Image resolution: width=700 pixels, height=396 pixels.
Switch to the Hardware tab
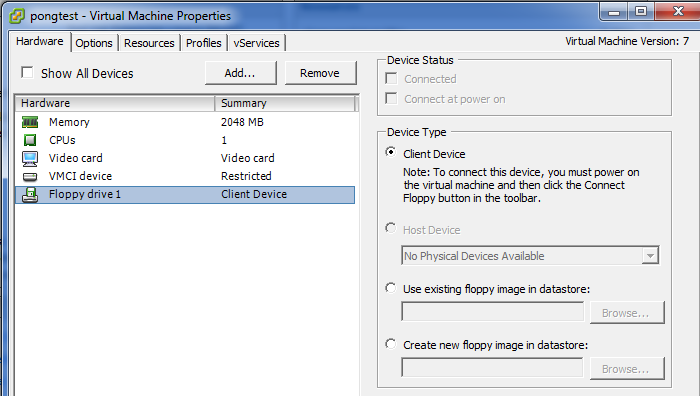pyautogui.click(x=40, y=42)
